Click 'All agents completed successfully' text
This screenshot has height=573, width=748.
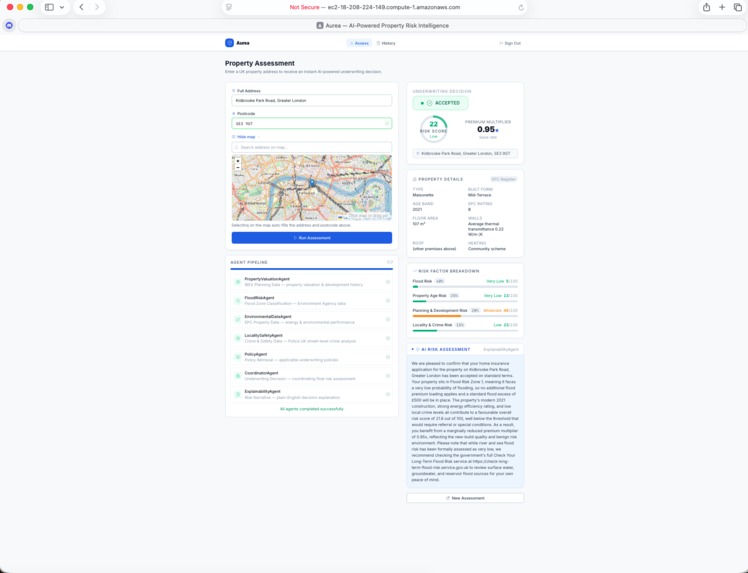[x=312, y=409]
